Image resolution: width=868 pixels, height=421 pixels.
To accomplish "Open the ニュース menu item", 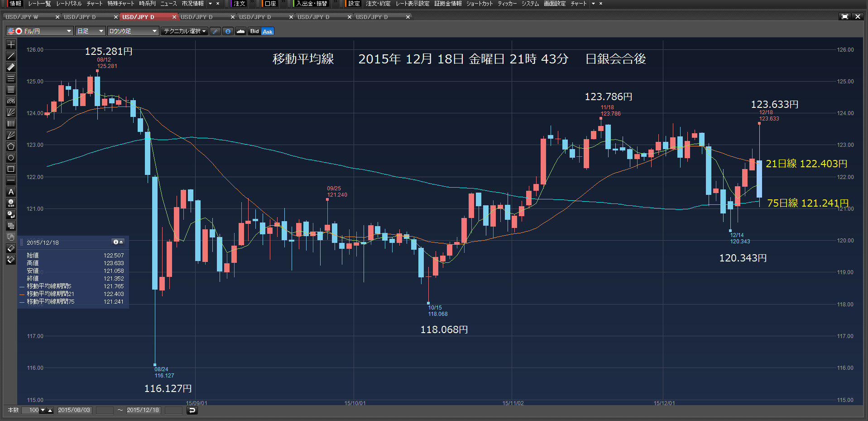I will (x=168, y=4).
